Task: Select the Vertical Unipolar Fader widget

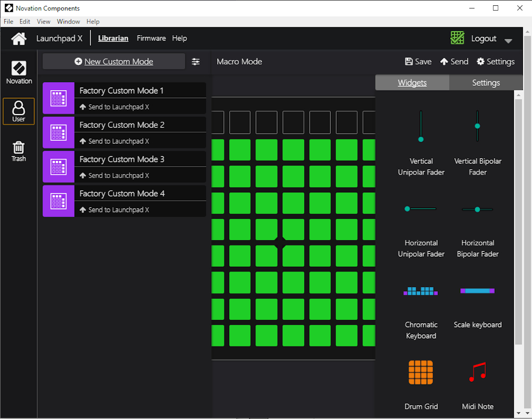Action: (x=421, y=127)
